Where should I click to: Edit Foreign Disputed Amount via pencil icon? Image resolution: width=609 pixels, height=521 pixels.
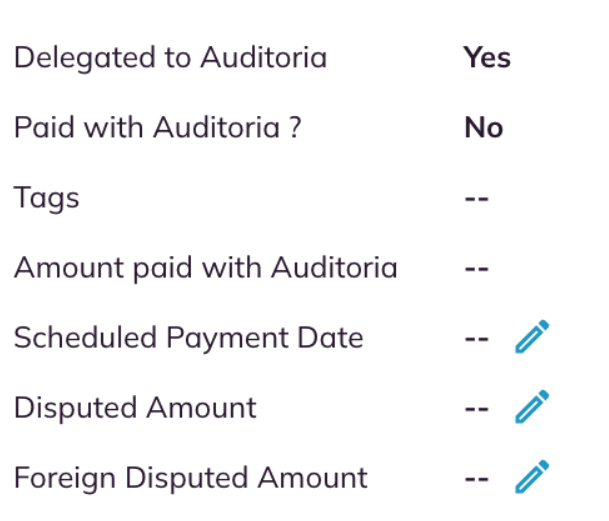[532, 477]
